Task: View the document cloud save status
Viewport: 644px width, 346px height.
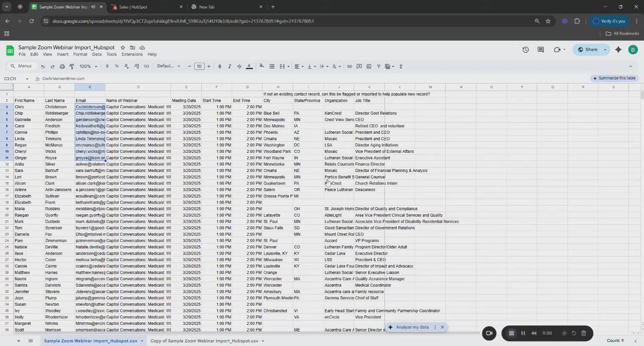Action: pos(142,47)
